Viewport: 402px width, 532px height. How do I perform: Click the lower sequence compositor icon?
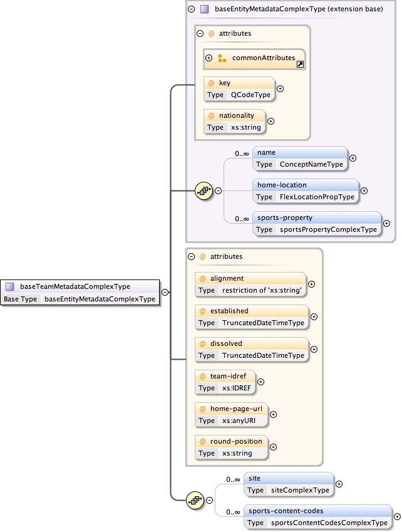pyautogui.click(x=196, y=500)
